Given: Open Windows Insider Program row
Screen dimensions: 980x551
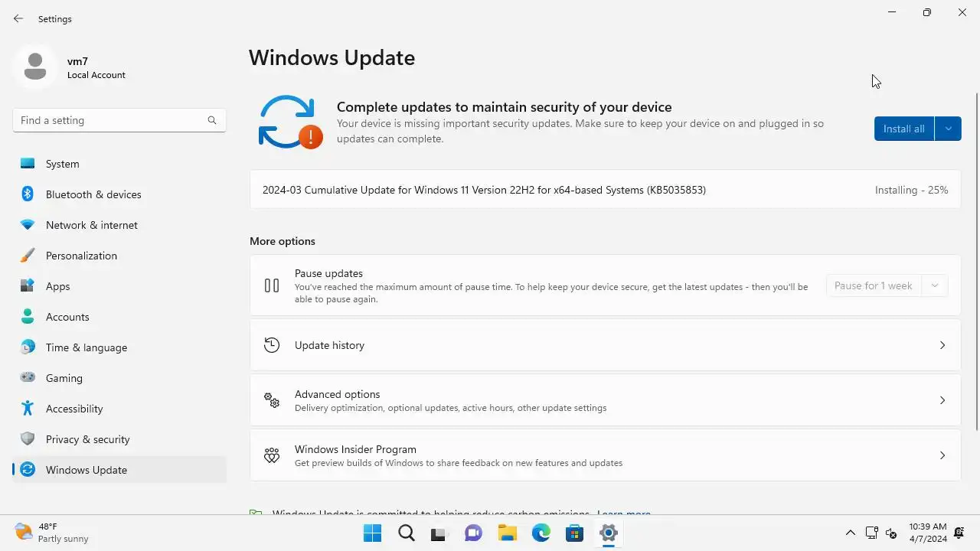Looking at the screenshot, I should tap(605, 455).
